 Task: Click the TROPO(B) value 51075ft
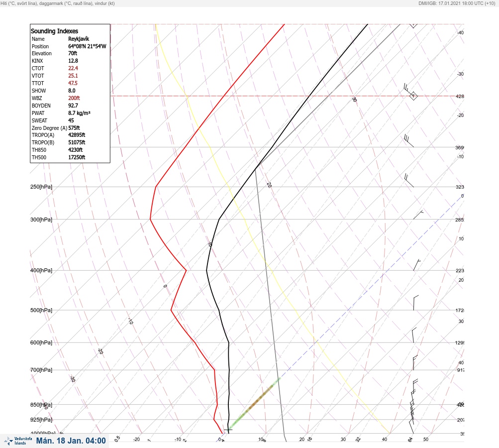[77, 142]
